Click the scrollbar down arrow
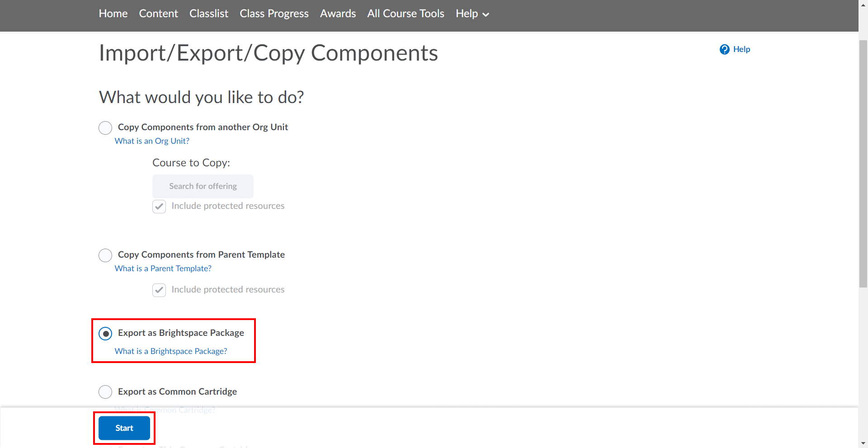This screenshot has width=868, height=448. [863, 443]
